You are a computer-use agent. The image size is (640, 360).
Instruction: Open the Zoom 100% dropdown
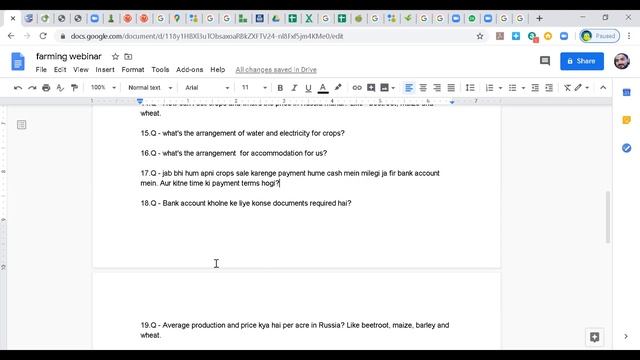pos(103,88)
